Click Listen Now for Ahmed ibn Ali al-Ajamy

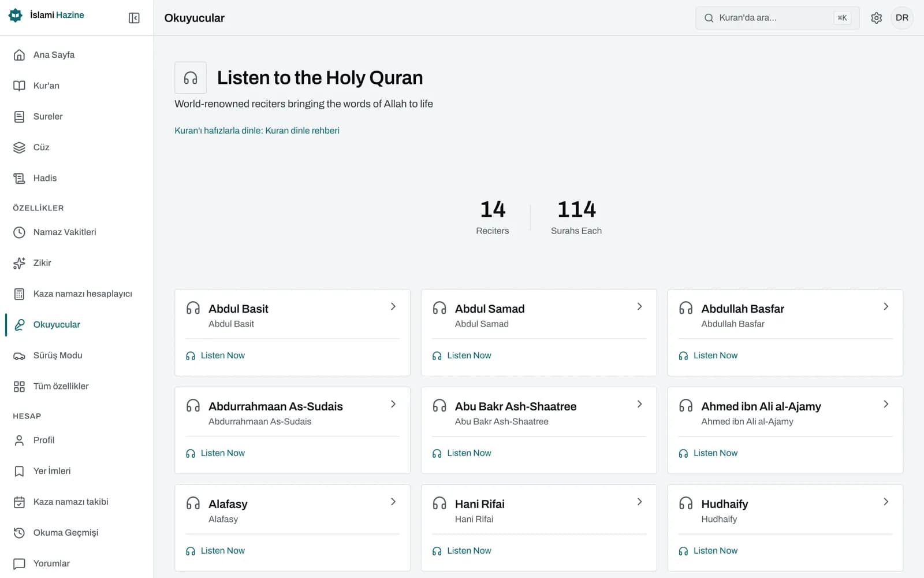pyautogui.click(x=708, y=453)
